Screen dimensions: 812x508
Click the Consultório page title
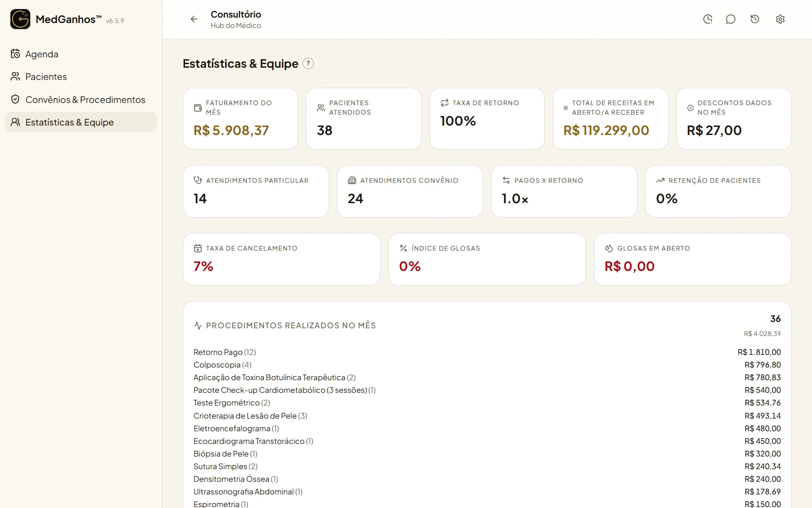pyautogui.click(x=236, y=14)
